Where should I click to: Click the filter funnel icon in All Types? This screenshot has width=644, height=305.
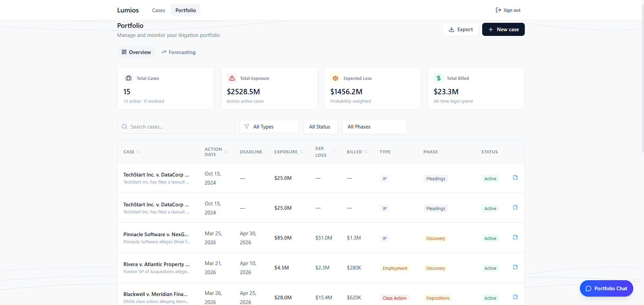[247, 126]
